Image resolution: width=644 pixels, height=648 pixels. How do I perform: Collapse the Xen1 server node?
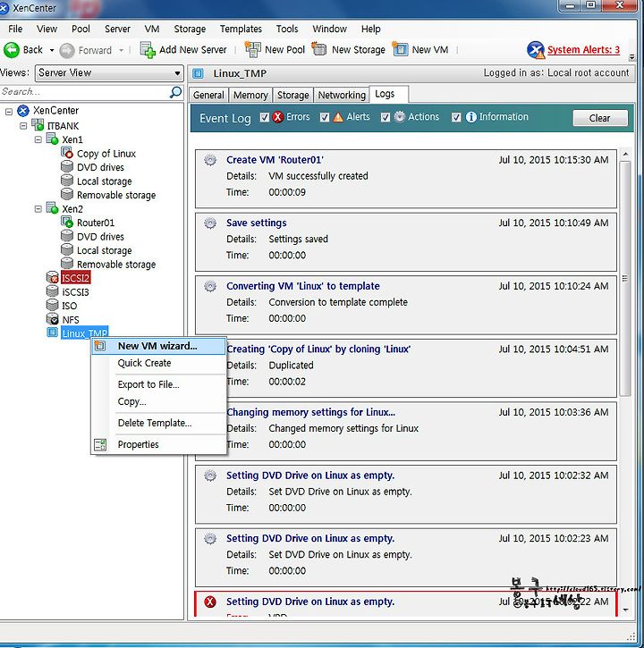(x=38, y=139)
